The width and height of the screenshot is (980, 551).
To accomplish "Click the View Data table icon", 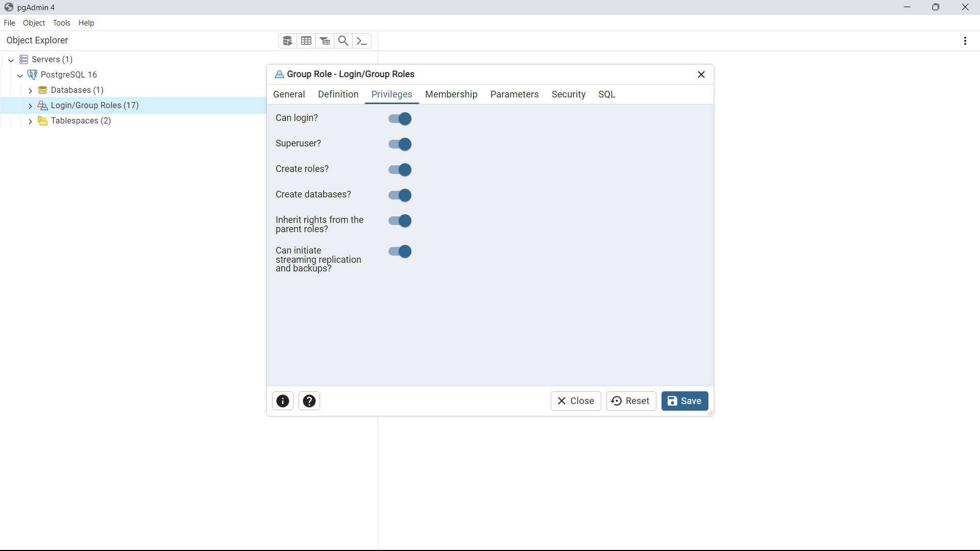I will point(306,41).
